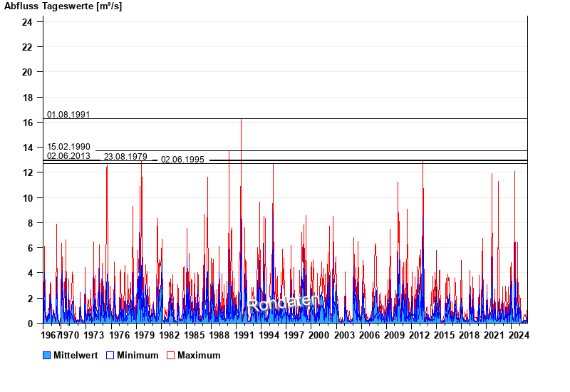Click the 0 value on y-axis

point(30,324)
